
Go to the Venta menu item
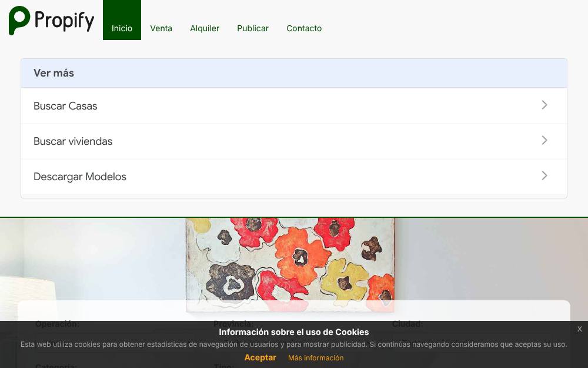pos(161,28)
